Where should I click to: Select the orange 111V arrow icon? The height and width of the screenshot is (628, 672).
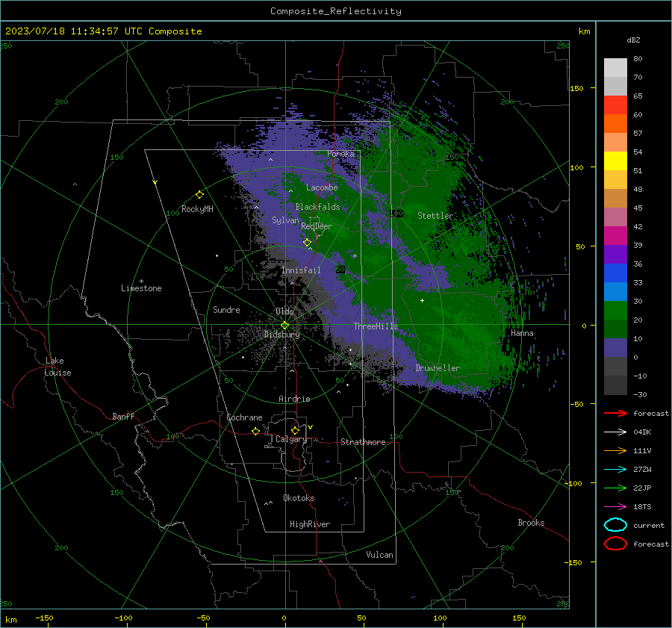click(615, 450)
